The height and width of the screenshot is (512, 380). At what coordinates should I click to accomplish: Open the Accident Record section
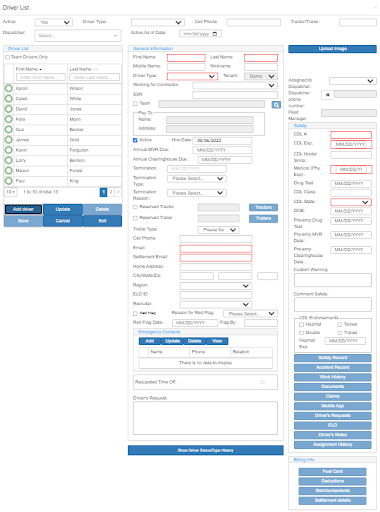pos(333,367)
